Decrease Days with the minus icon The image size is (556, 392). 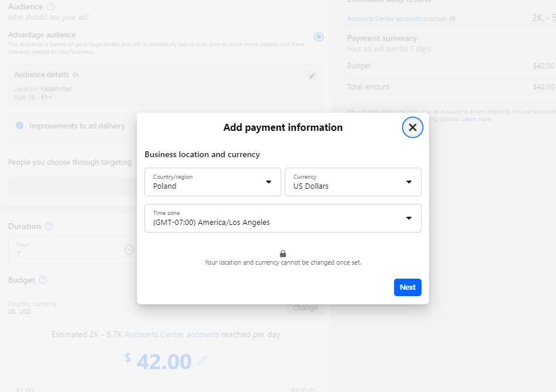129,249
